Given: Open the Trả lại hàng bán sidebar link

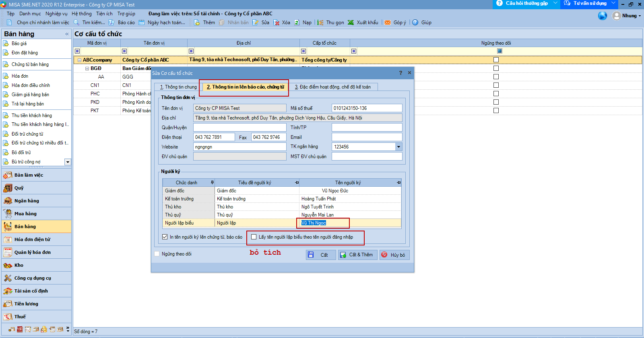Looking at the screenshot, I should coord(28,104).
